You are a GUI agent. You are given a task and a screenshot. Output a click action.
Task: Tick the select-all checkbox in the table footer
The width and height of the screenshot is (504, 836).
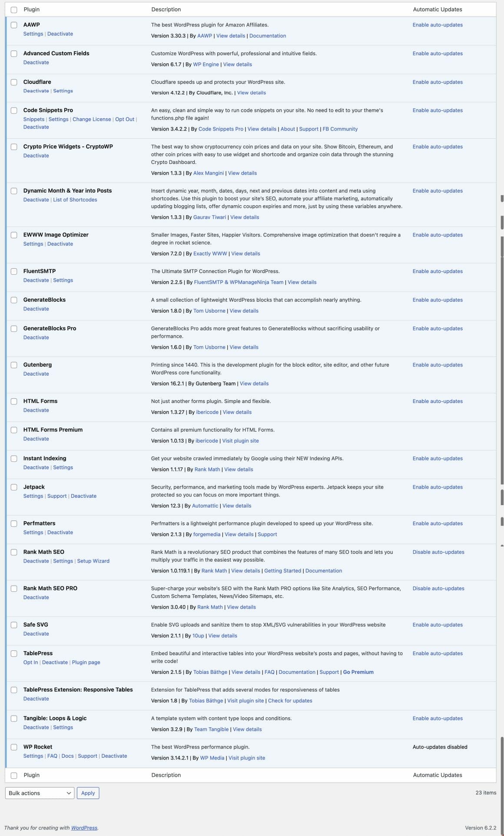[14, 775]
